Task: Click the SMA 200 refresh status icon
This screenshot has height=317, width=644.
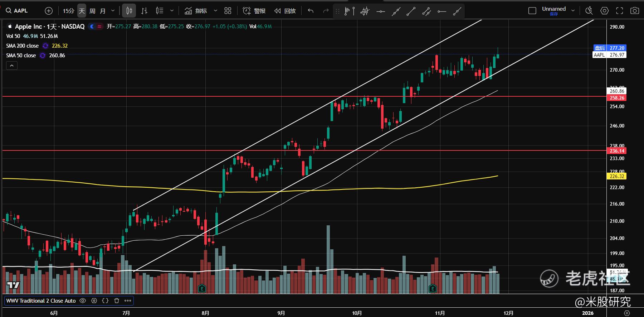Action: pos(45,46)
